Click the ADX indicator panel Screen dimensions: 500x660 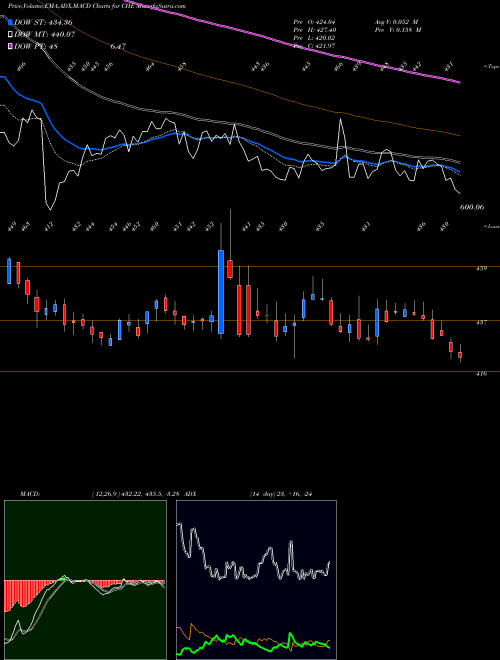coord(256,580)
